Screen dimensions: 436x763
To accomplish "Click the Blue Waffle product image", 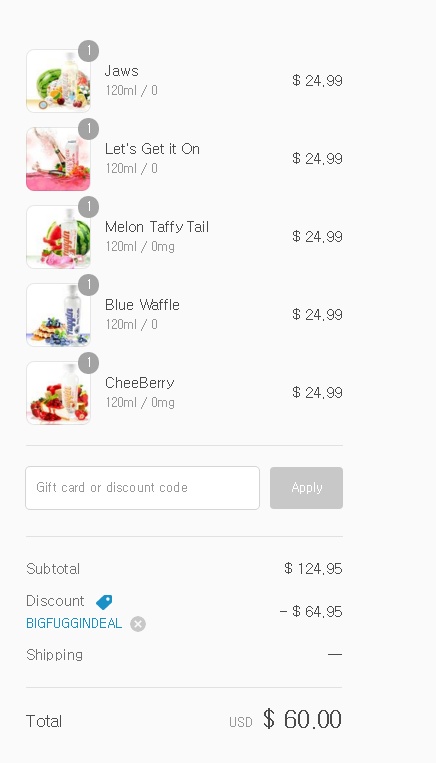I will pyautogui.click(x=58, y=315).
